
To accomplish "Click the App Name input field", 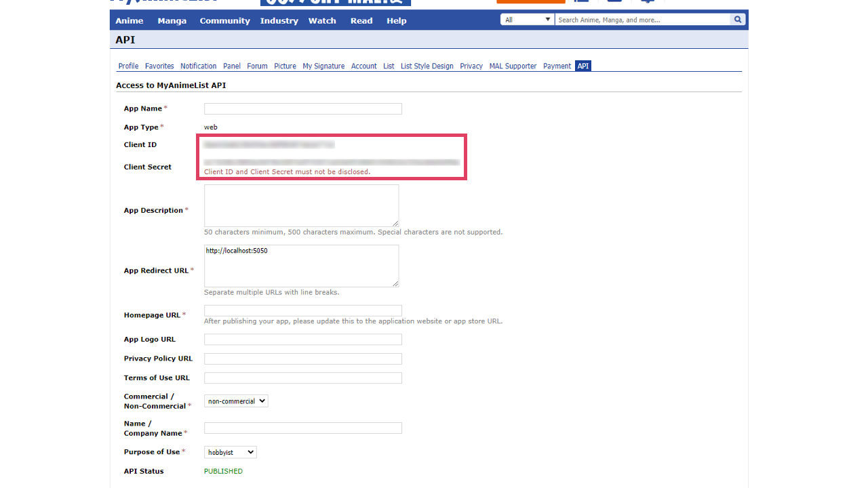I will [x=303, y=108].
